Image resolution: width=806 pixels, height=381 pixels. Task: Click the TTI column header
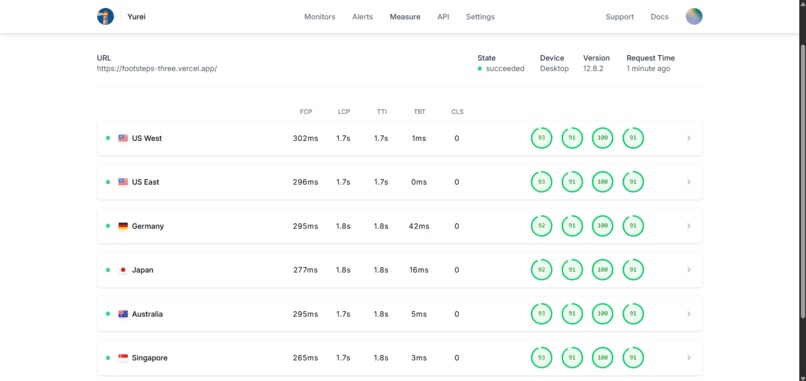click(x=381, y=112)
